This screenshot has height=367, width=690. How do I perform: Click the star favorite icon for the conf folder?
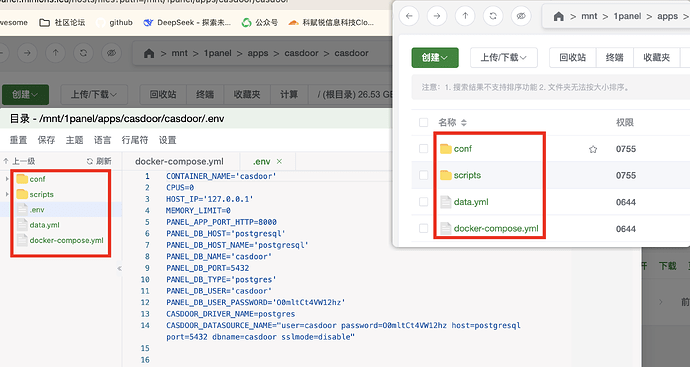[x=593, y=149]
